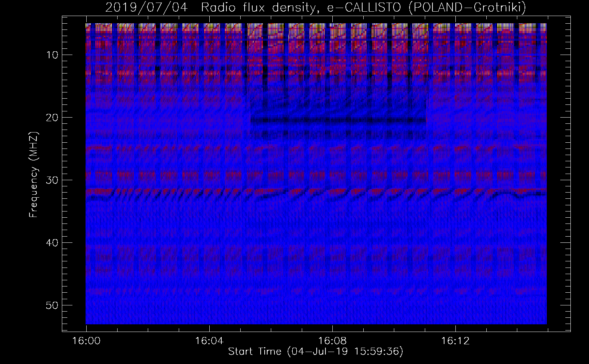The image size is (589, 364).
Task: Click the 40 frequency tick label
Action: [52, 243]
